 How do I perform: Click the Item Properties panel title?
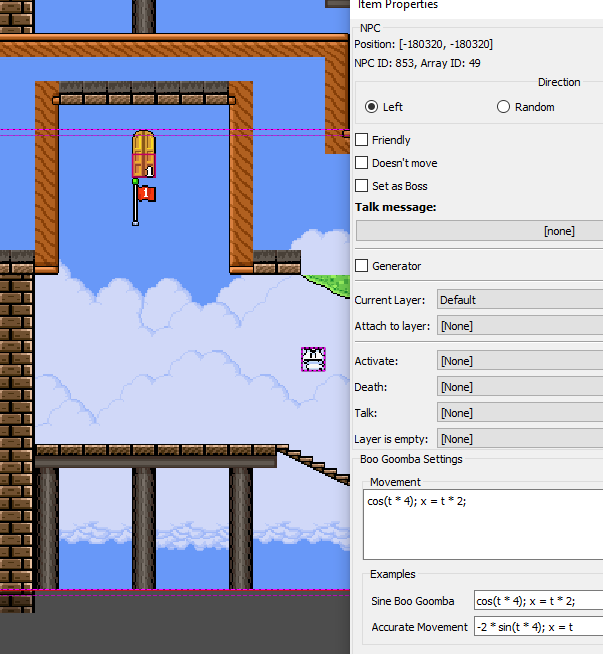(x=398, y=5)
